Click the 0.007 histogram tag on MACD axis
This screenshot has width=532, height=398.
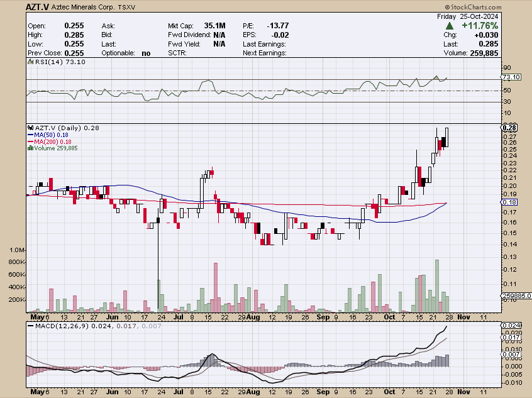[x=512, y=354]
